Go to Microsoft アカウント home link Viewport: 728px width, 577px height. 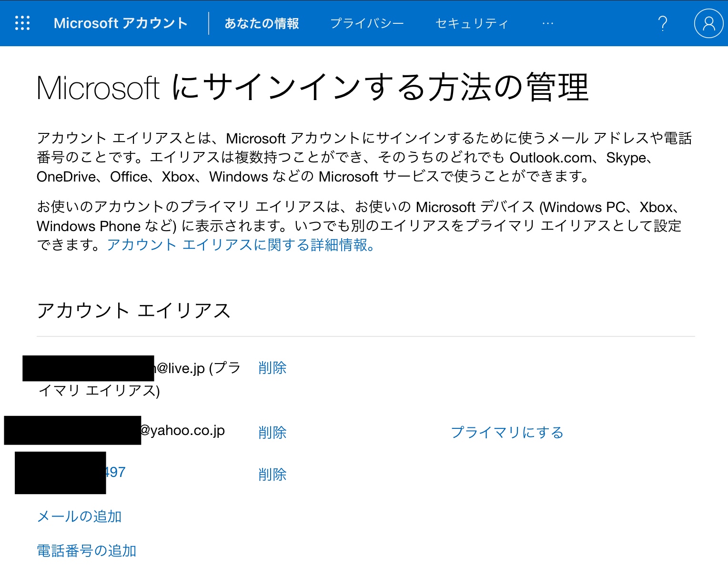[x=121, y=23]
